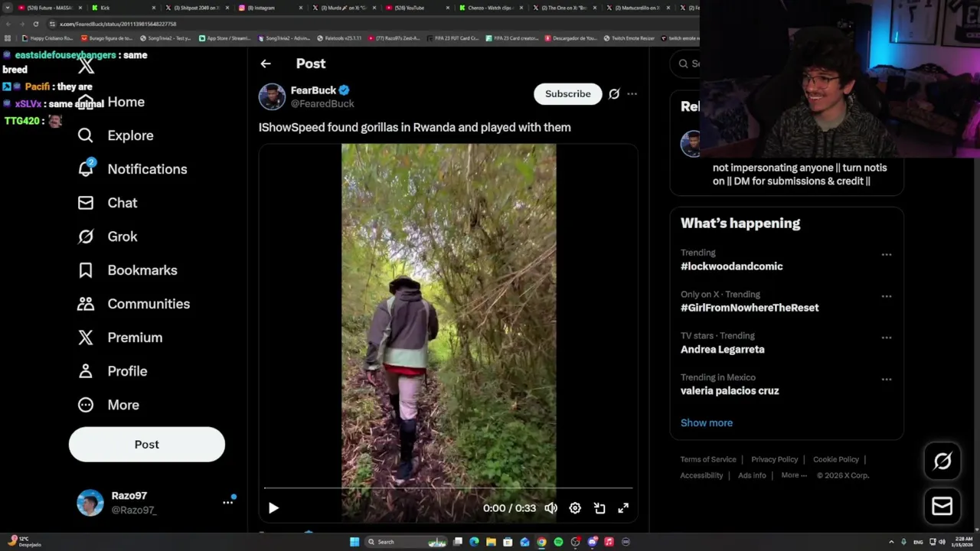Open the More sidebar menu
Image resolution: width=980 pixels, height=551 pixels.
click(108, 405)
